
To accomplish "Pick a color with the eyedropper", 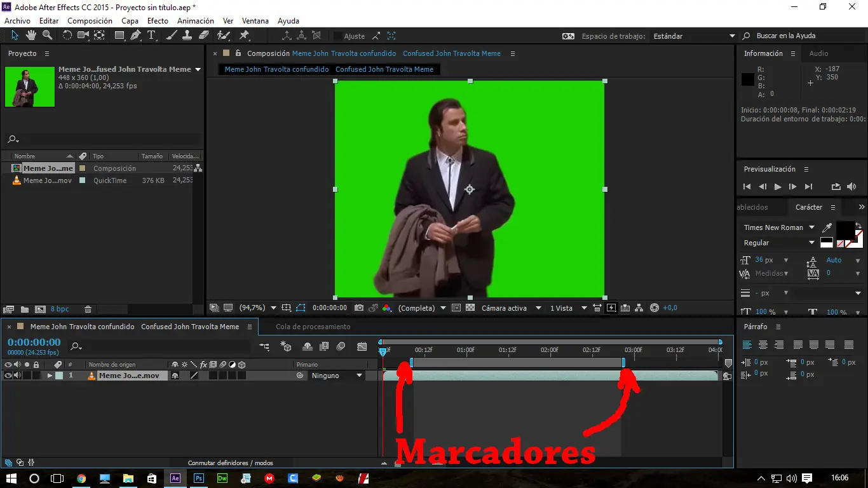I will tap(827, 227).
